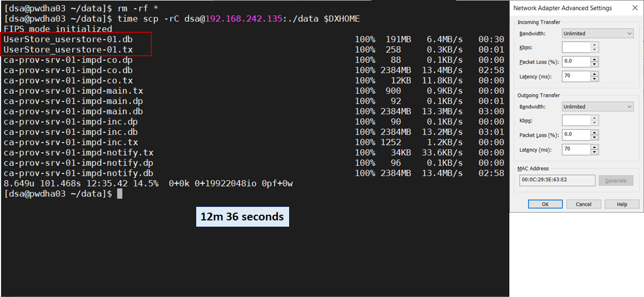The width and height of the screenshot is (644, 297).
Task: Increase Outgoing Packet Loss with up arrow
Action: tap(594, 132)
